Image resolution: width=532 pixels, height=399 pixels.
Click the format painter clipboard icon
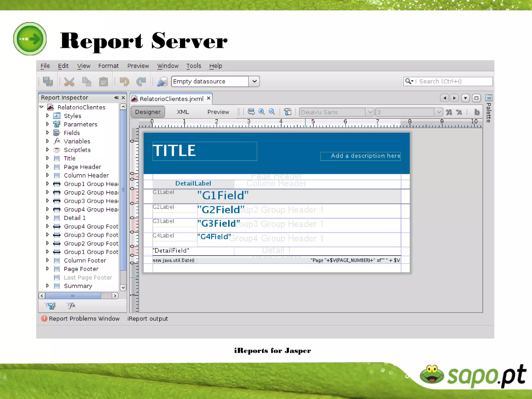[x=288, y=112]
